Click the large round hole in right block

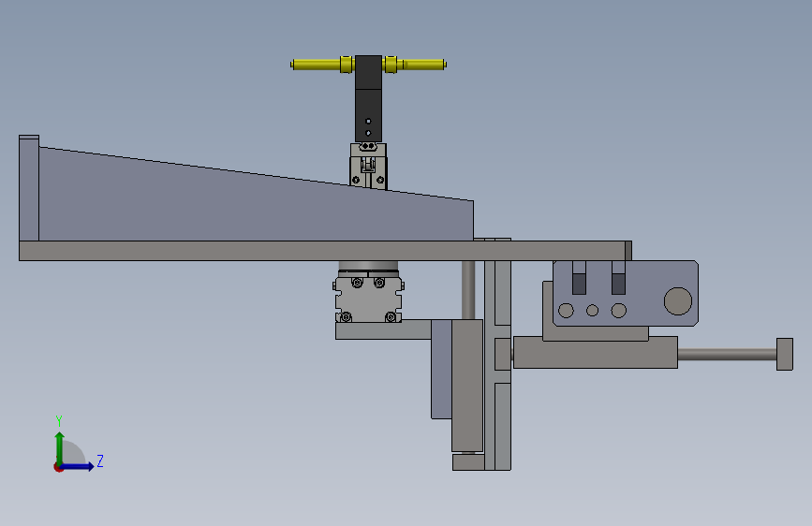pos(678,300)
